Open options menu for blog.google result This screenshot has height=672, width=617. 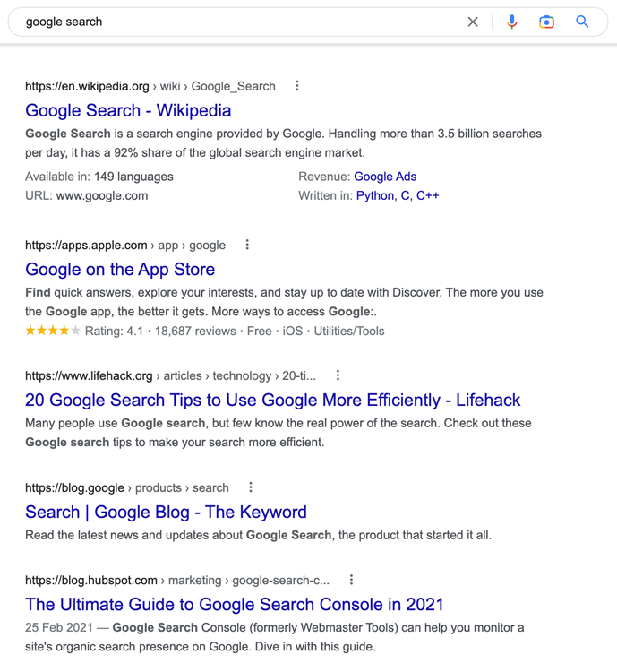coord(251,487)
